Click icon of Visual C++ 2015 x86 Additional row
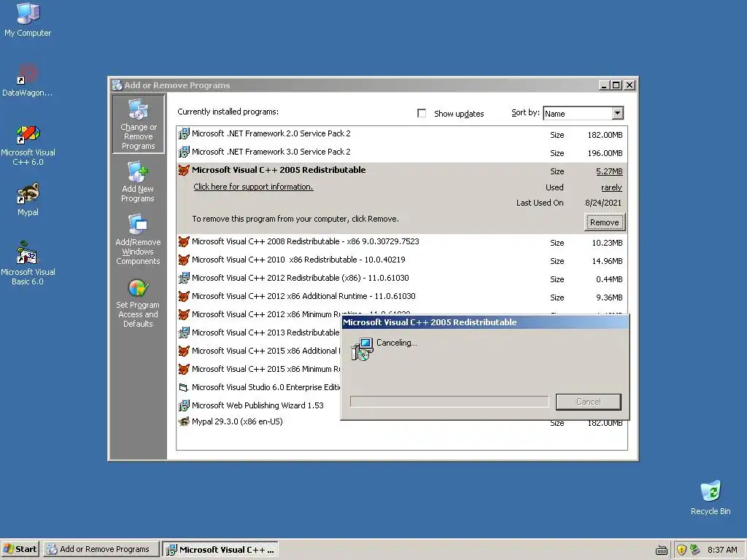Image resolution: width=747 pixels, height=560 pixels. pos(184,351)
